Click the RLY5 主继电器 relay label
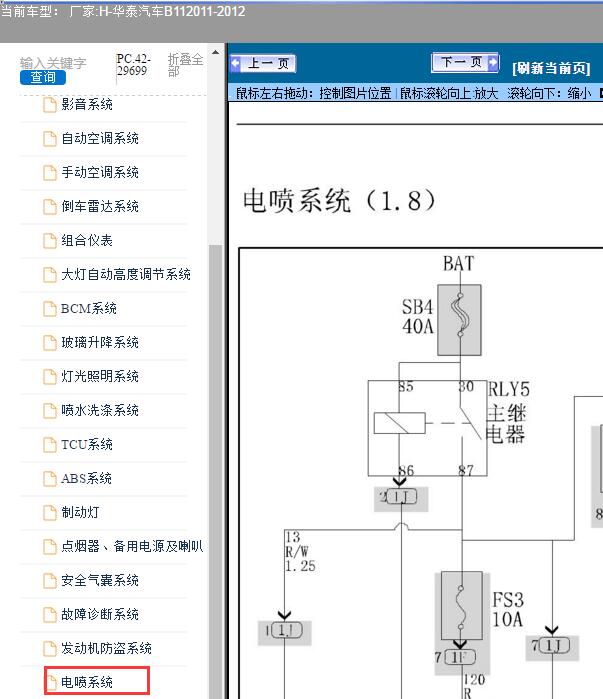 pyautogui.click(x=508, y=412)
